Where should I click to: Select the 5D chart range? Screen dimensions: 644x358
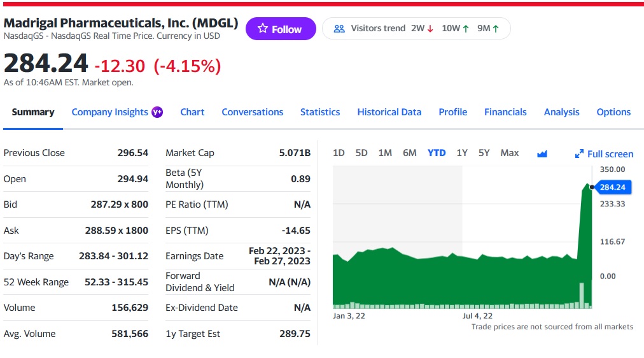(361, 153)
